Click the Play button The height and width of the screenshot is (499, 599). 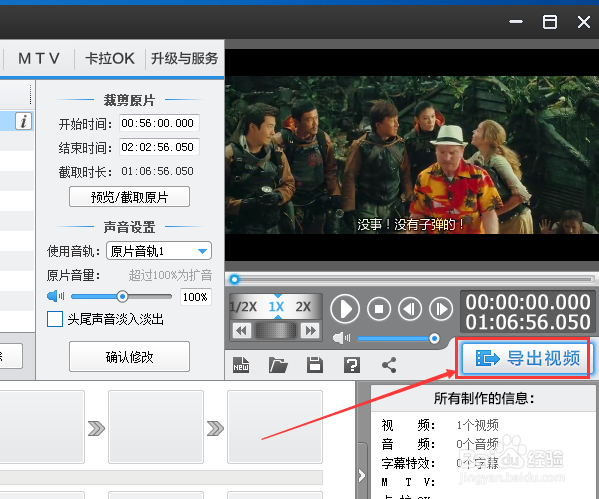pyautogui.click(x=345, y=309)
